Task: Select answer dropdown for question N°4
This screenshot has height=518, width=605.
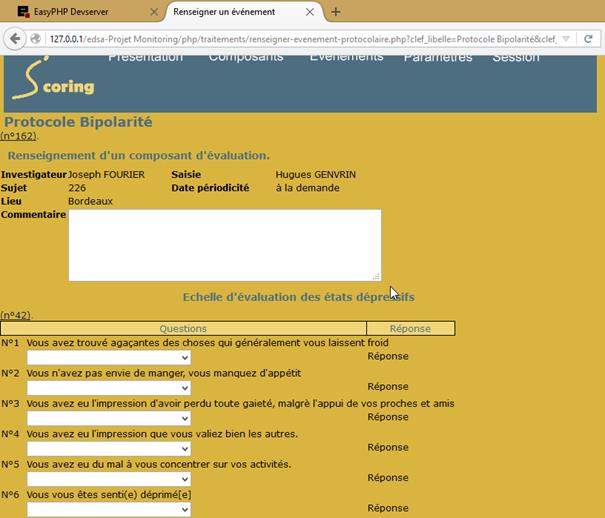Action: [x=108, y=449]
